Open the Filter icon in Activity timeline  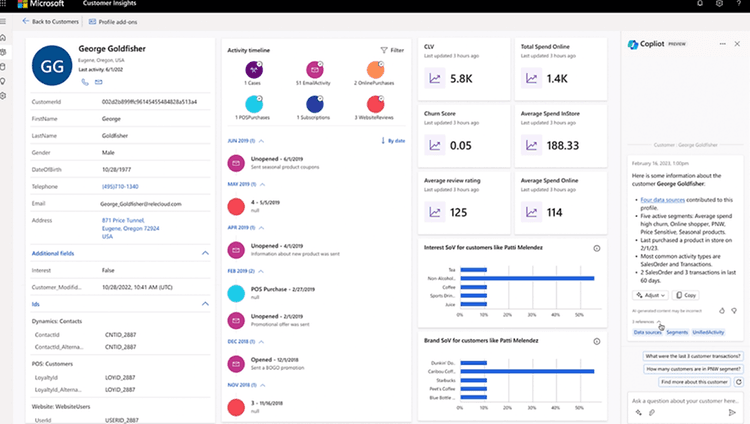point(391,49)
